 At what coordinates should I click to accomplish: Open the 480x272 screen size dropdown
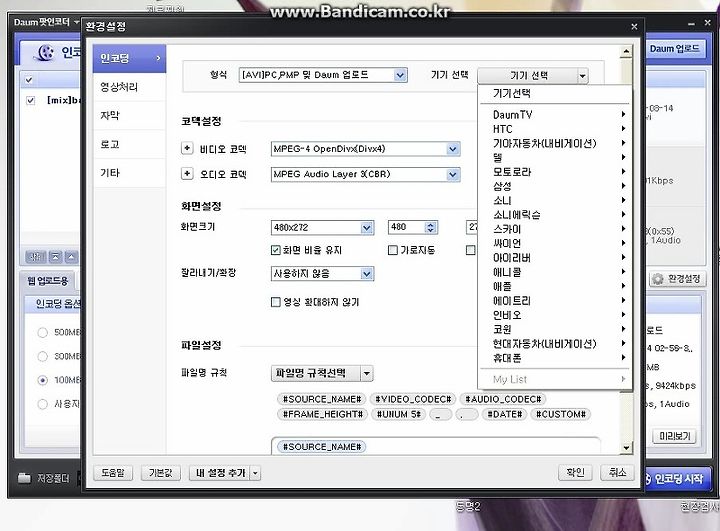[x=322, y=227]
